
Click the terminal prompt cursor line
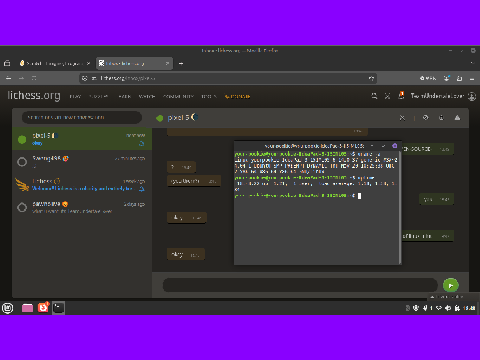tap(298, 196)
